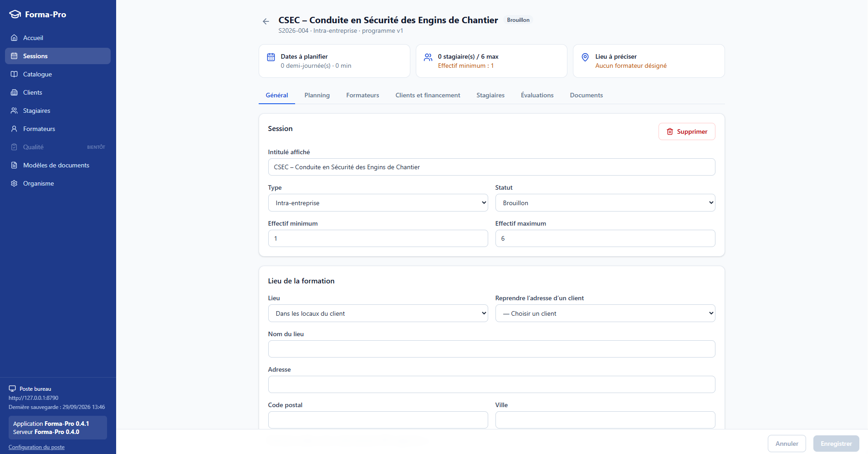Open the Clients et financement tab
This screenshot has height=454, width=868.
(428, 95)
